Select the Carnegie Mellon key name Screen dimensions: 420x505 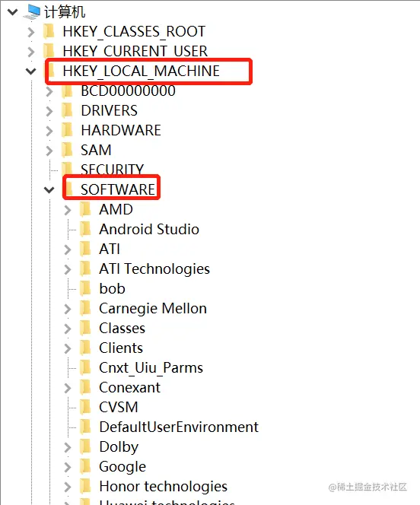153,309
